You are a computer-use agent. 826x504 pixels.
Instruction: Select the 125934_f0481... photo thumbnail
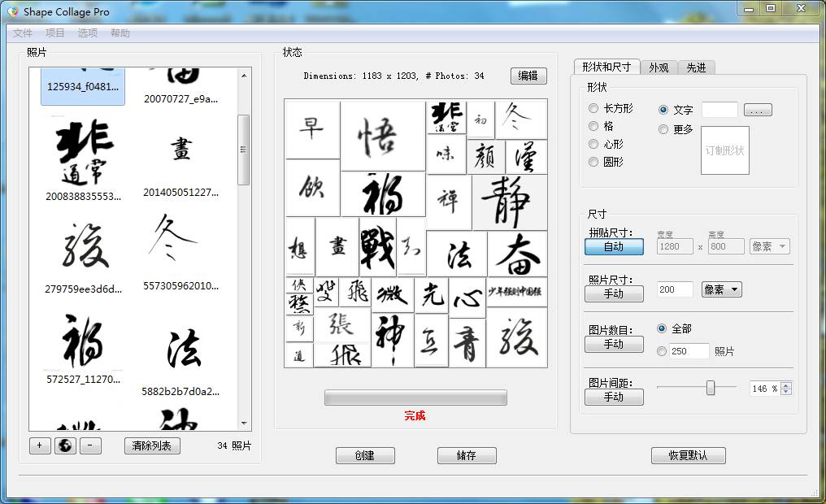(x=83, y=86)
